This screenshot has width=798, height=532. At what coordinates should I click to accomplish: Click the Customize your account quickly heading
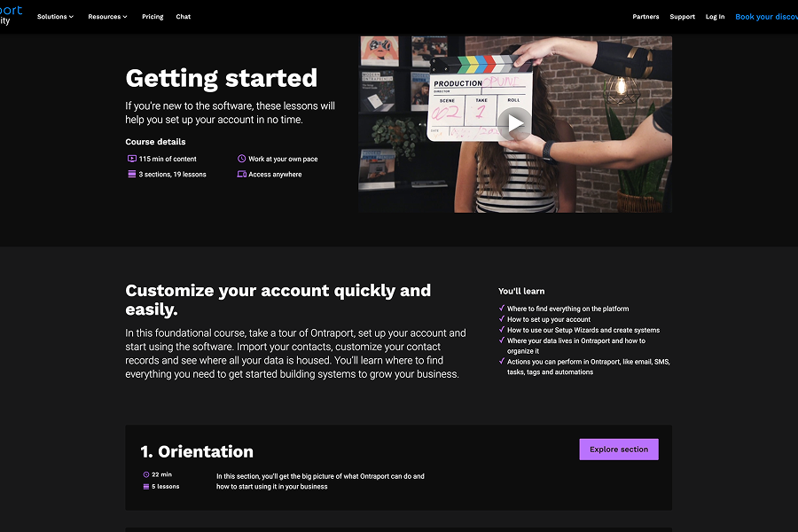278,300
